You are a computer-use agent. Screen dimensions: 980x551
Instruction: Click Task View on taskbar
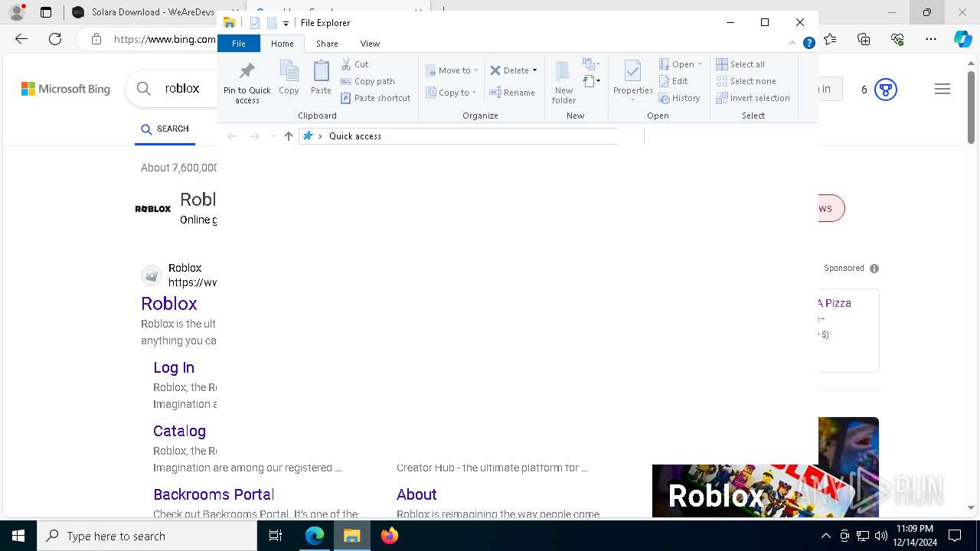coord(276,536)
